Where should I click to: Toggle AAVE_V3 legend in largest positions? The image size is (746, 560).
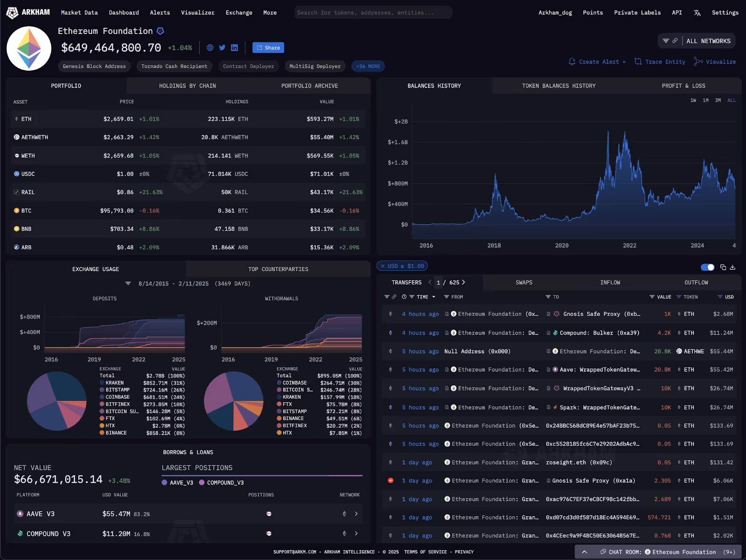177,483
